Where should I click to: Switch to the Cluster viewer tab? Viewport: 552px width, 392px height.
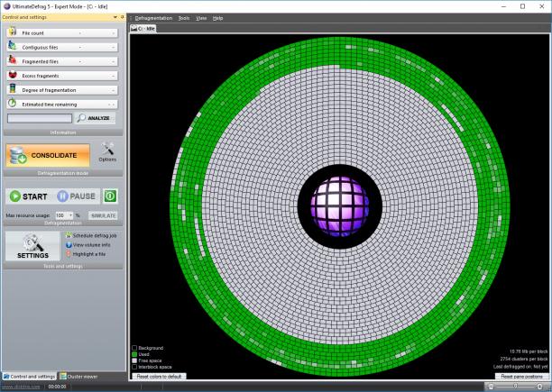pyautogui.click(x=79, y=376)
